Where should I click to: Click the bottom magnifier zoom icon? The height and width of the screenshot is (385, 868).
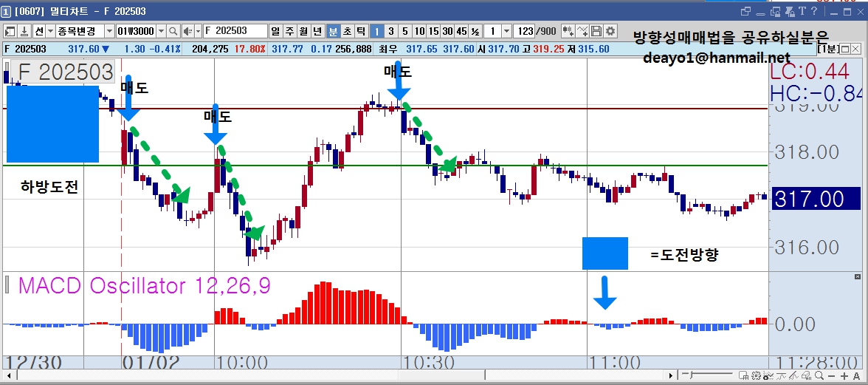coord(819,375)
